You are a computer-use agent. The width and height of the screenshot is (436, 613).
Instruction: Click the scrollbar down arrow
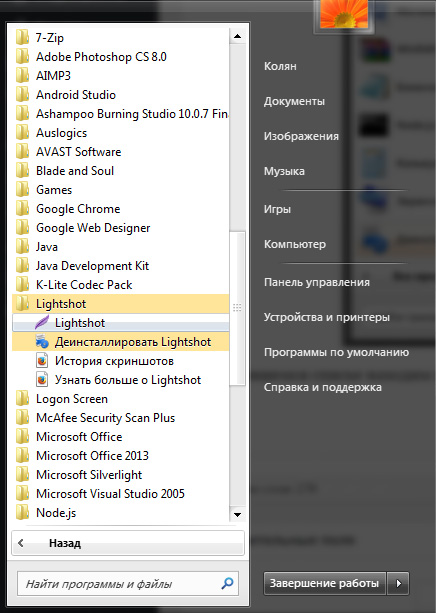point(237,514)
